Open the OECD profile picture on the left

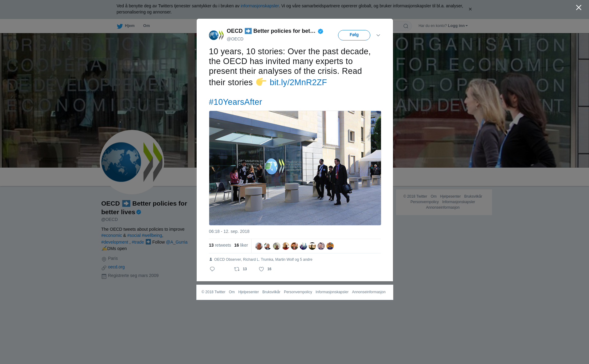(x=132, y=162)
